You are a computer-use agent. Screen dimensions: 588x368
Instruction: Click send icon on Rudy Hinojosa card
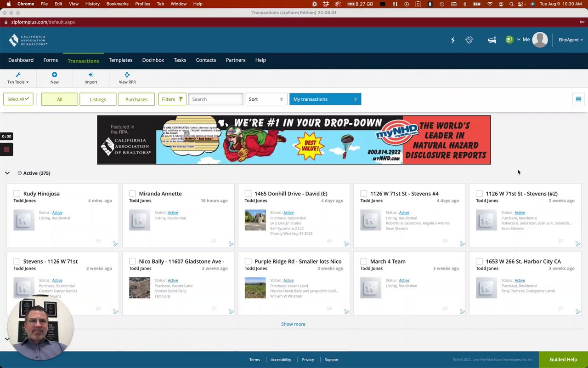click(x=115, y=244)
